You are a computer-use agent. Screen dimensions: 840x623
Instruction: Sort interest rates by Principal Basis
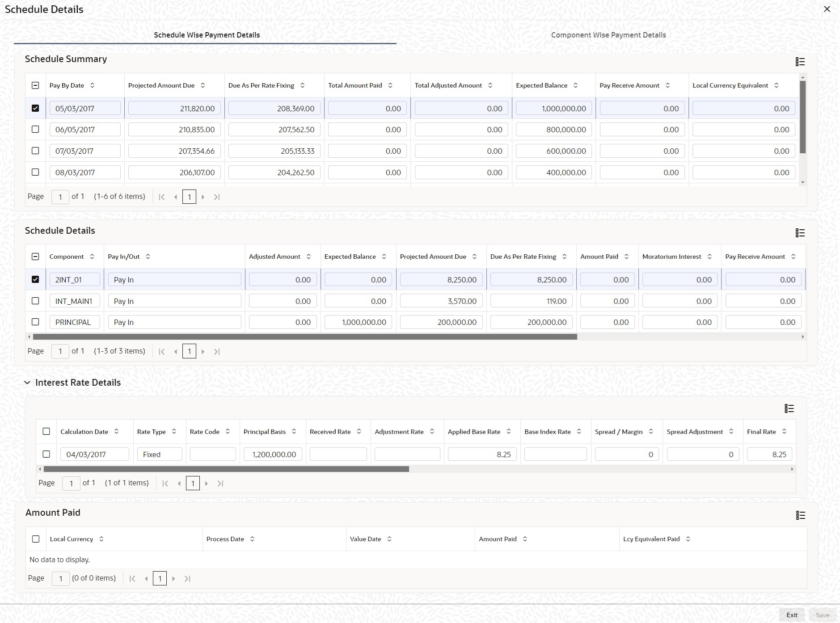[x=294, y=432]
